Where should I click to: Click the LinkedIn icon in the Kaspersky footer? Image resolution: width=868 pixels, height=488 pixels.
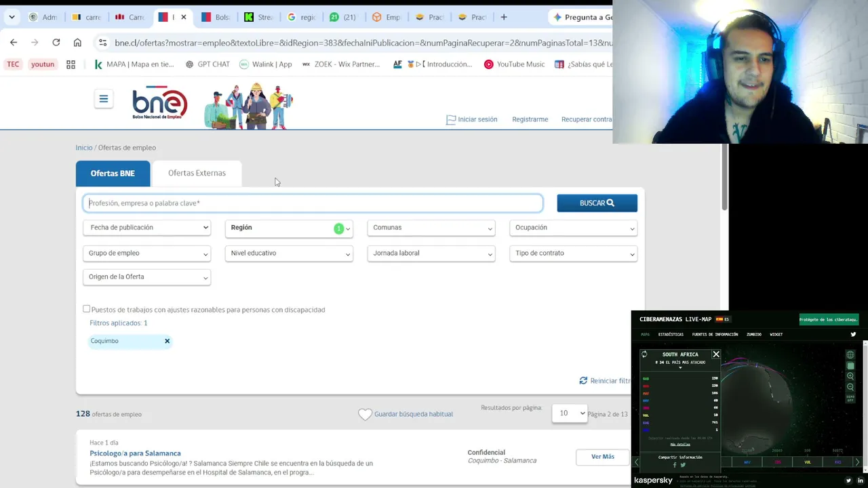point(861,481)
